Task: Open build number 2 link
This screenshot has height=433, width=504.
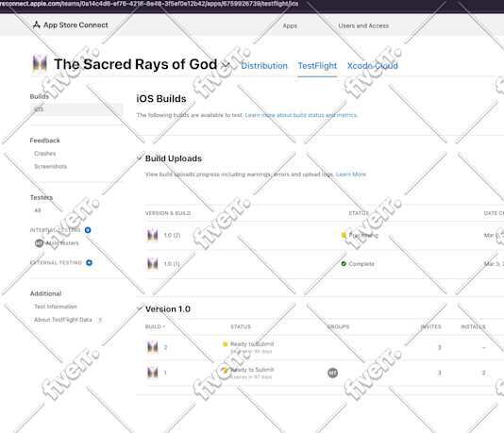Action: [165, 347]
